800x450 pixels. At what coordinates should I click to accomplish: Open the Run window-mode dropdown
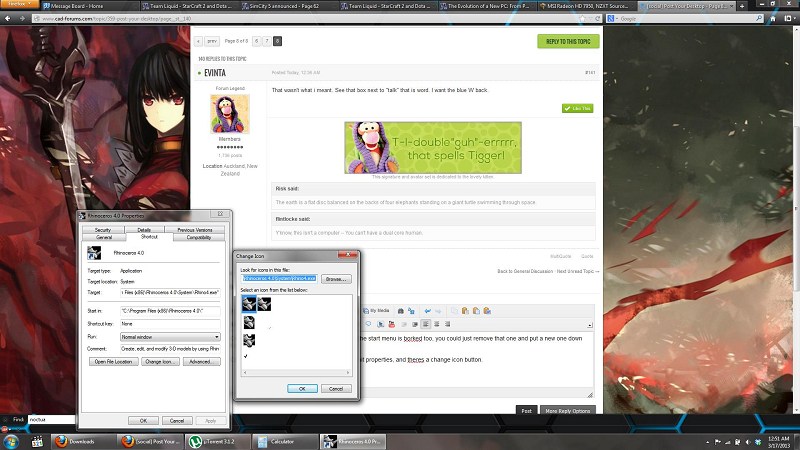(x=170, y=337)
